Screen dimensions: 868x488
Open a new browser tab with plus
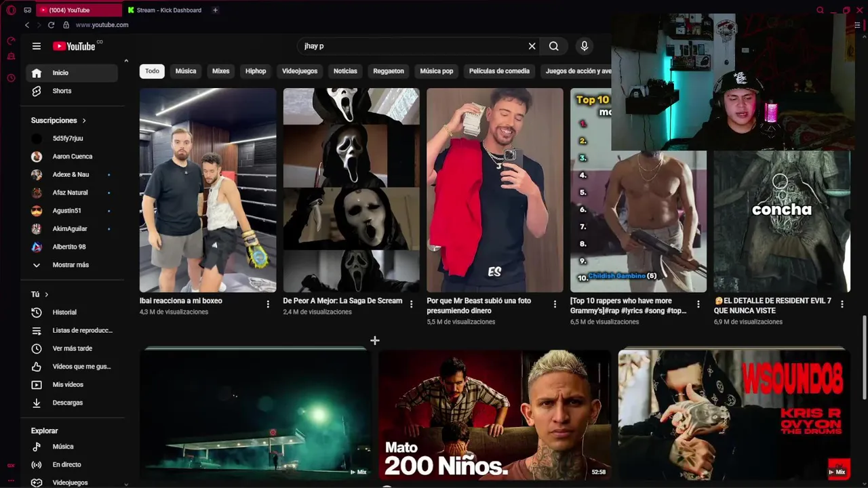[x=215, y=10]
